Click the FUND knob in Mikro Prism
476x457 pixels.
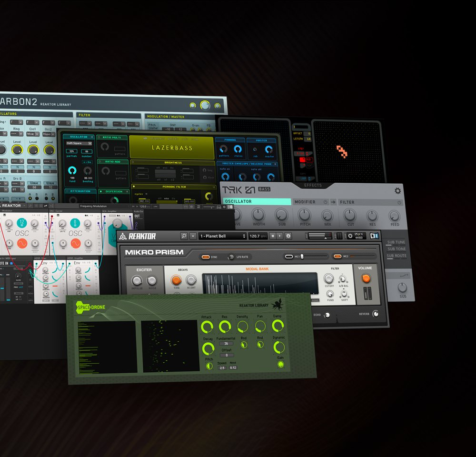[330, 294]
